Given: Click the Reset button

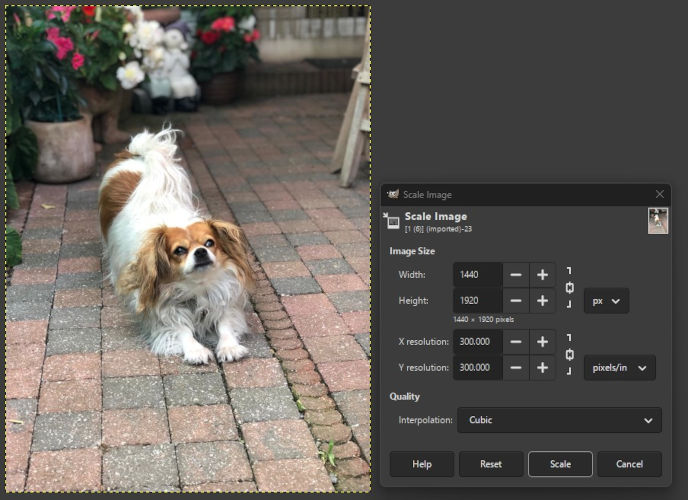Looking at the screenshot, I should (x=491, y=464).
